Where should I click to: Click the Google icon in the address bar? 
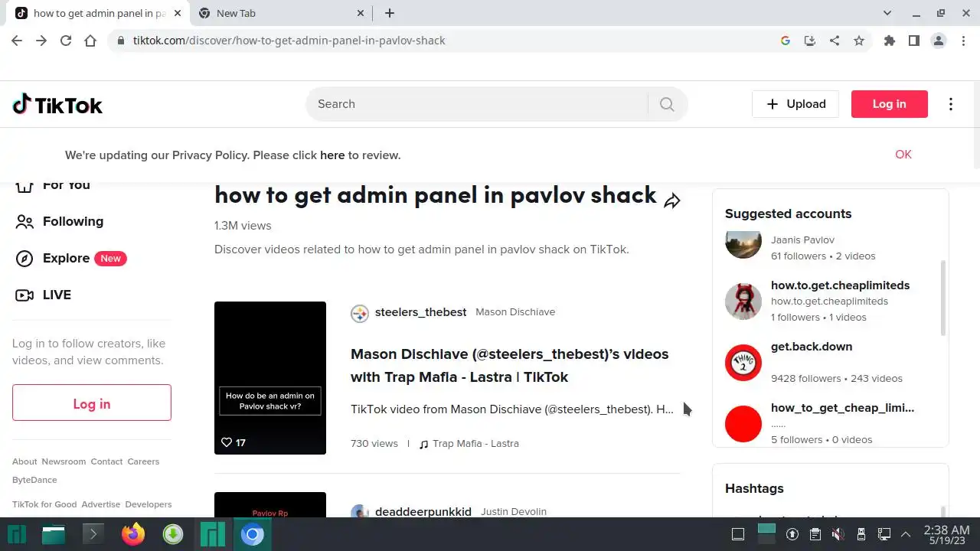(786, 41)
